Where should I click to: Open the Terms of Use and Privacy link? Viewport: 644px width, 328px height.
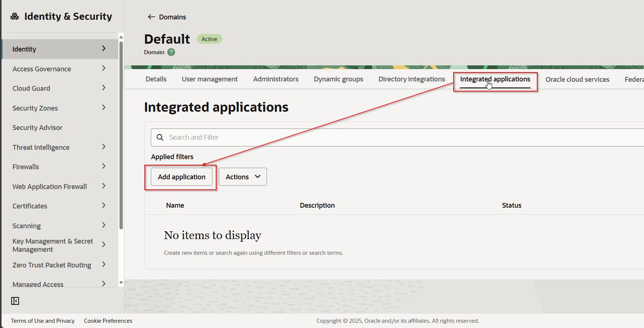point(43,321)
